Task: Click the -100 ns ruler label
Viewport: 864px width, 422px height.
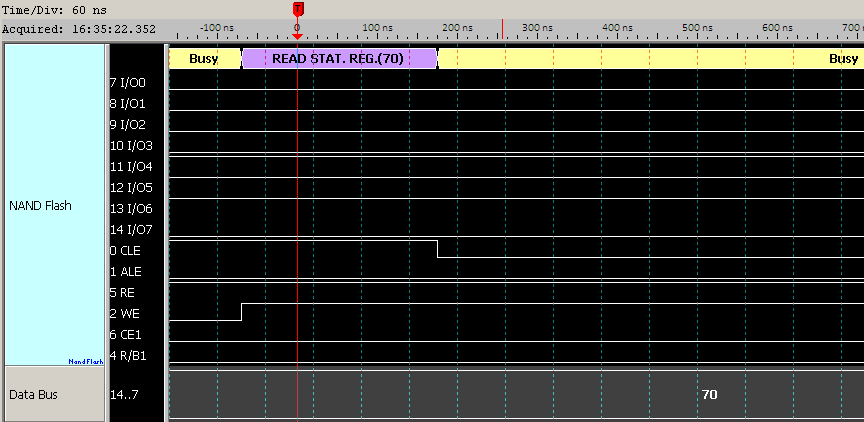Action: (217, 27)
